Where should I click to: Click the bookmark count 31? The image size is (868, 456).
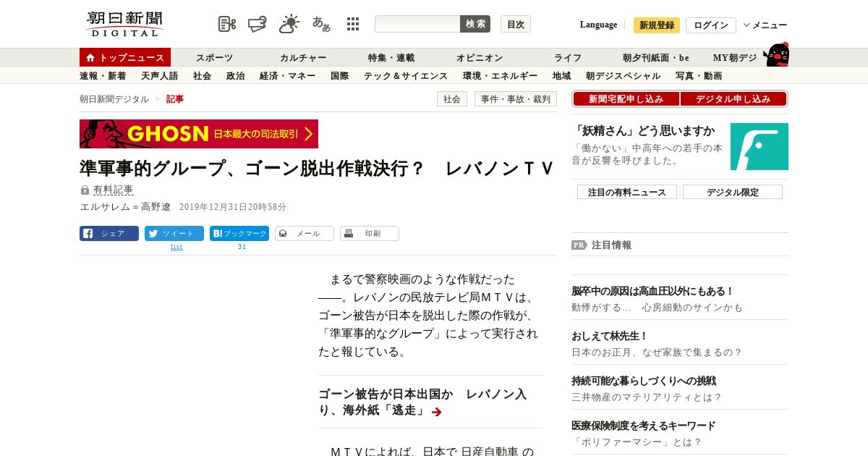[242, 247]
